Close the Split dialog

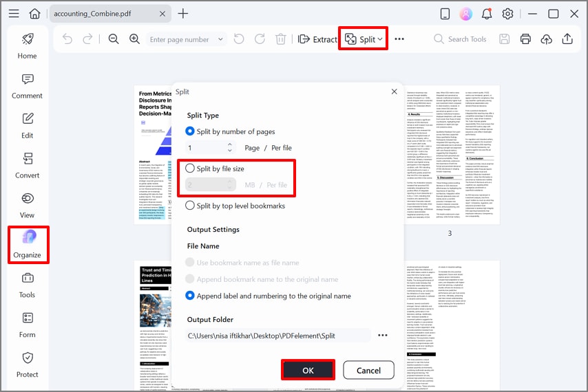click(394, 91)
